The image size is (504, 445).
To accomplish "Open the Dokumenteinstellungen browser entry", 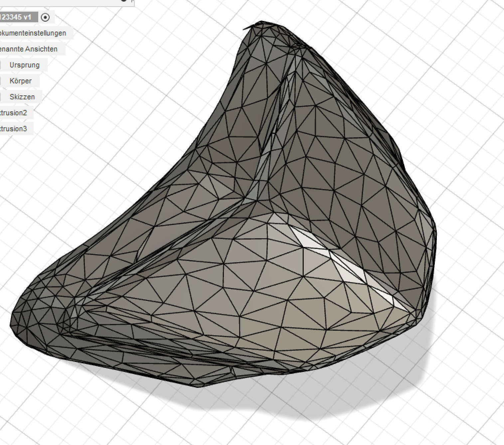I will (x=33, y=33).
